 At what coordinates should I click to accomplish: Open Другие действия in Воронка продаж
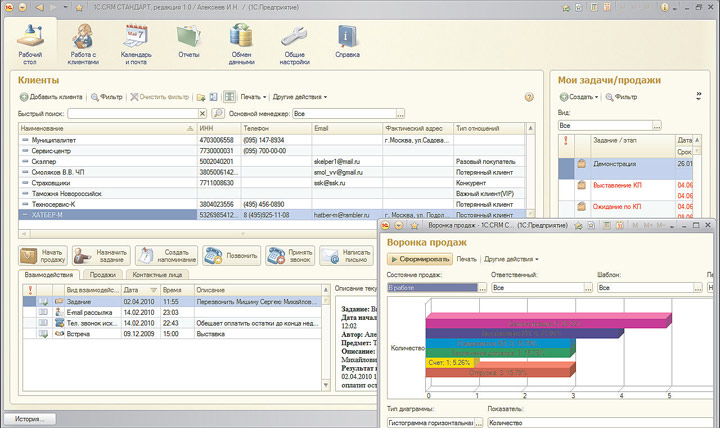pyautogui.click(x=511, y=259)
